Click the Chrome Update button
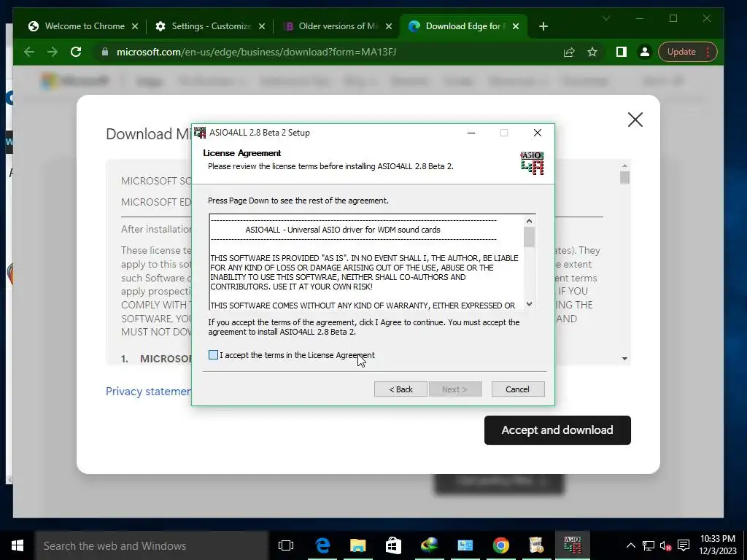The height and width of the screenshot is (560, 747). tap(681, 52)
